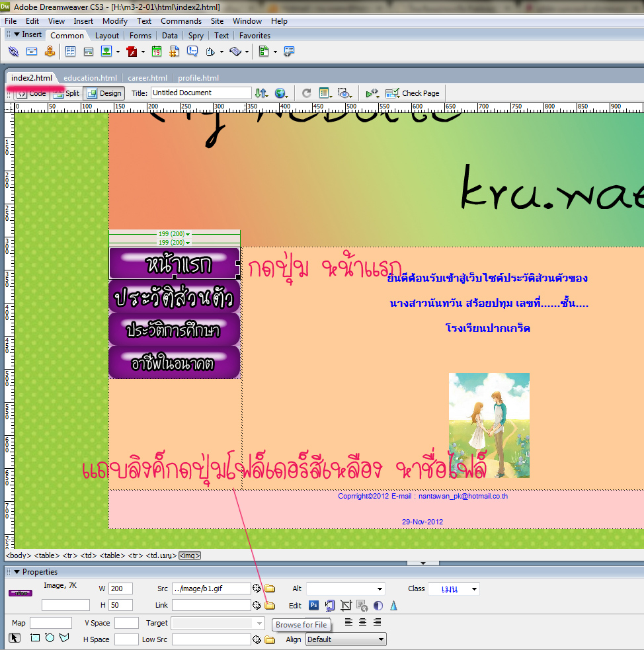Click the Validate Markup icon

372,93
